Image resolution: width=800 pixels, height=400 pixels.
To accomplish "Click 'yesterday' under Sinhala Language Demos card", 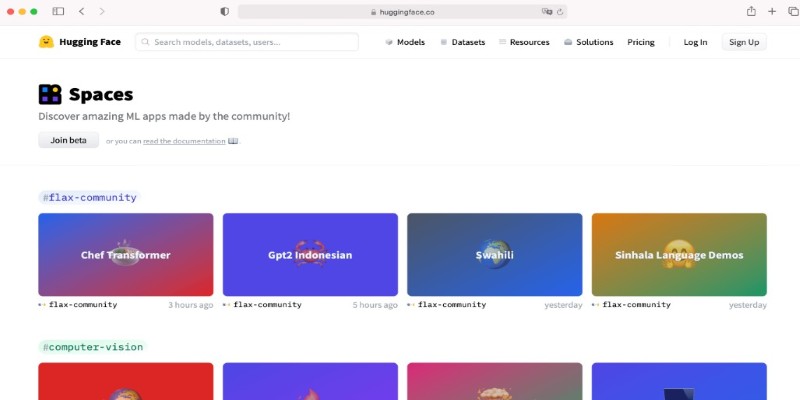I will (748, 305).
